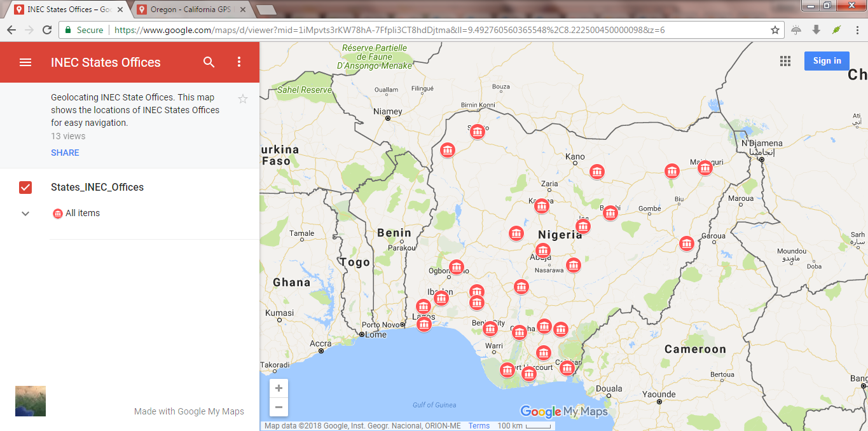Select the office marker near Nasarawa
This screenshot has width=868, height=431.
pos(574,265)
